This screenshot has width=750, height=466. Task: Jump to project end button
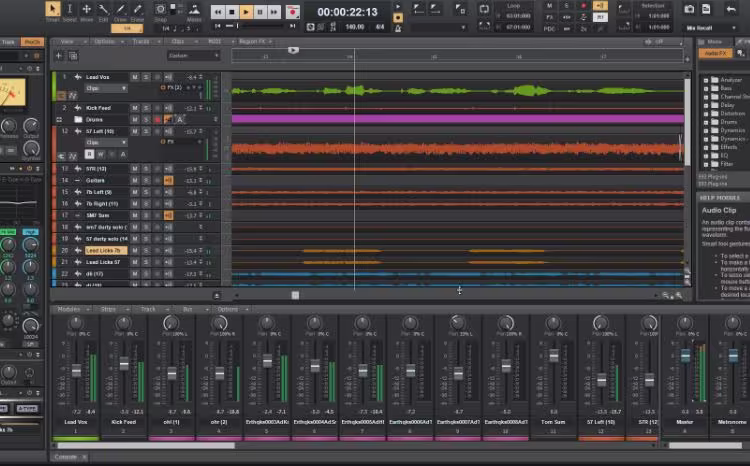click(292, 26)
